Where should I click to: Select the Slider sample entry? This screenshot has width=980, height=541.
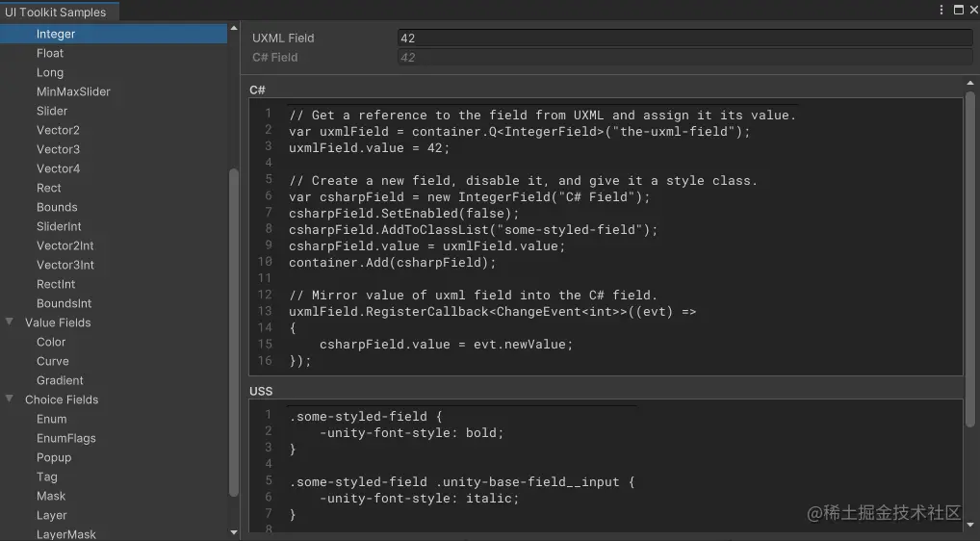pos(52,111)
